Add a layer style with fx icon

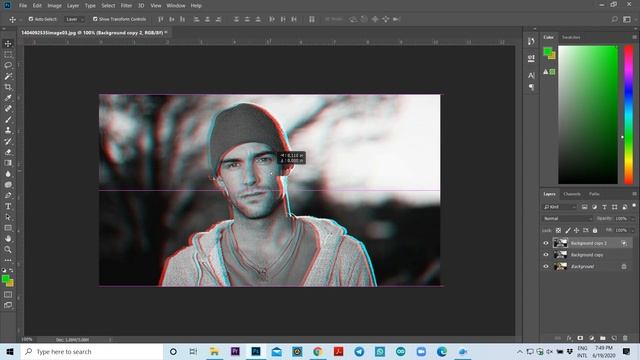[x=569, y=338]
